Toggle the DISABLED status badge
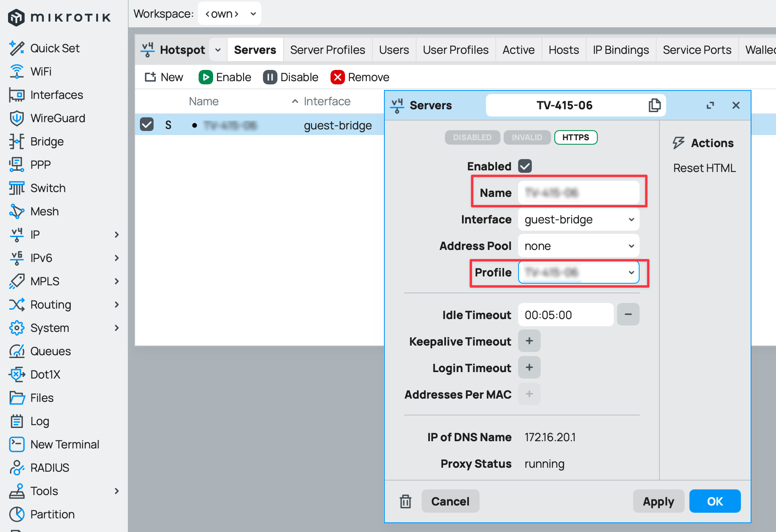This screenshot has width=776, height=532. click(472, 137)
